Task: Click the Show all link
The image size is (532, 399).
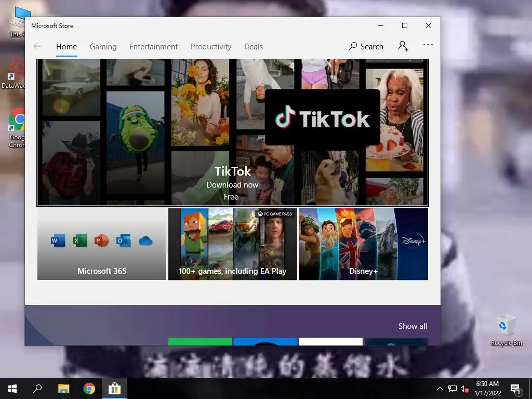Action: [x=413, y=326]
